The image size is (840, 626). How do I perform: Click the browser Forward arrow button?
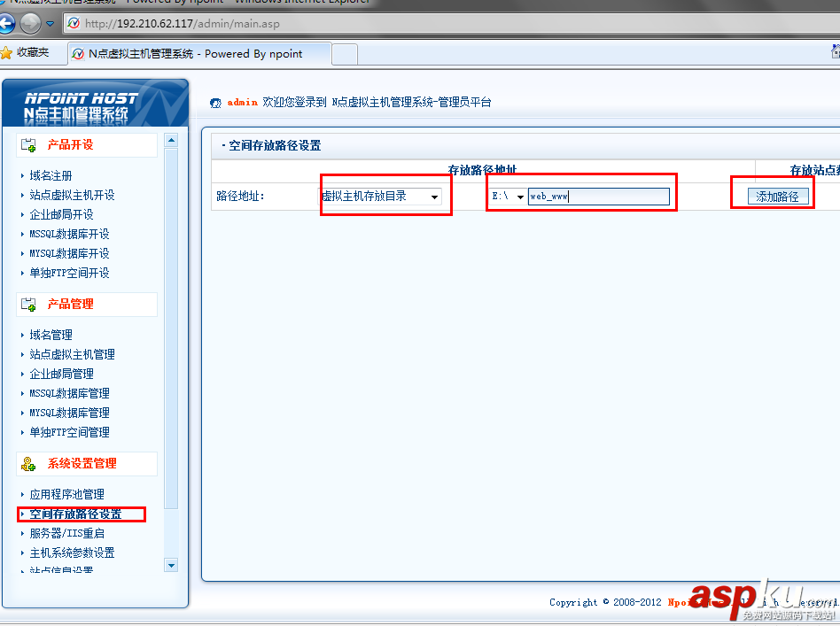click(x=30, y=24)
